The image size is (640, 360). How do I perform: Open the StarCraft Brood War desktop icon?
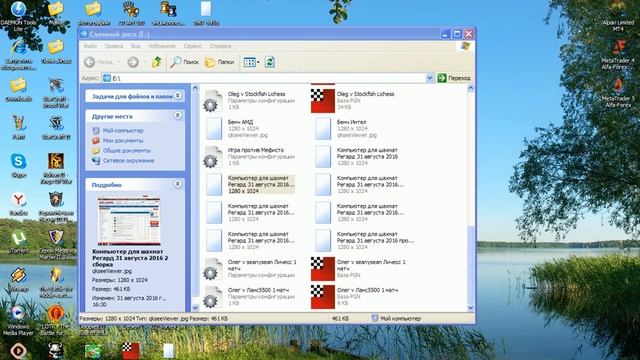pos(56,93)
